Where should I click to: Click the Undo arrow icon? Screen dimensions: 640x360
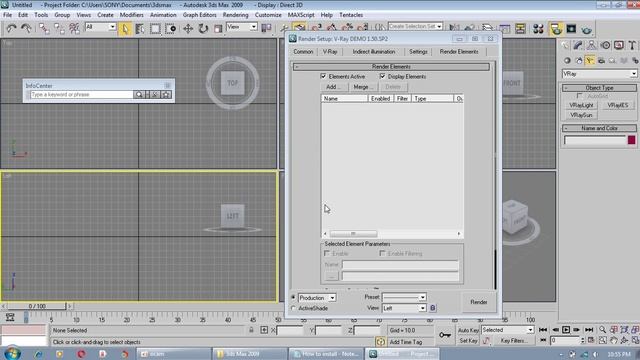(11, 29)
